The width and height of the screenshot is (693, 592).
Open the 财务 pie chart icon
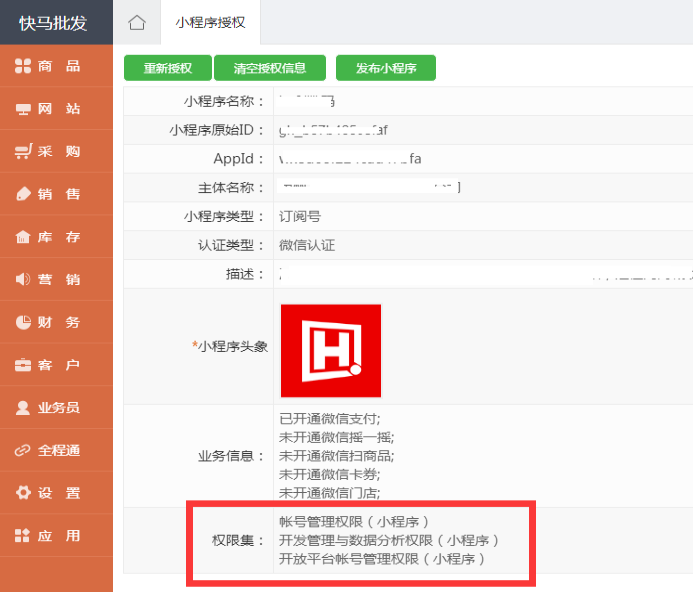(23, 322)
